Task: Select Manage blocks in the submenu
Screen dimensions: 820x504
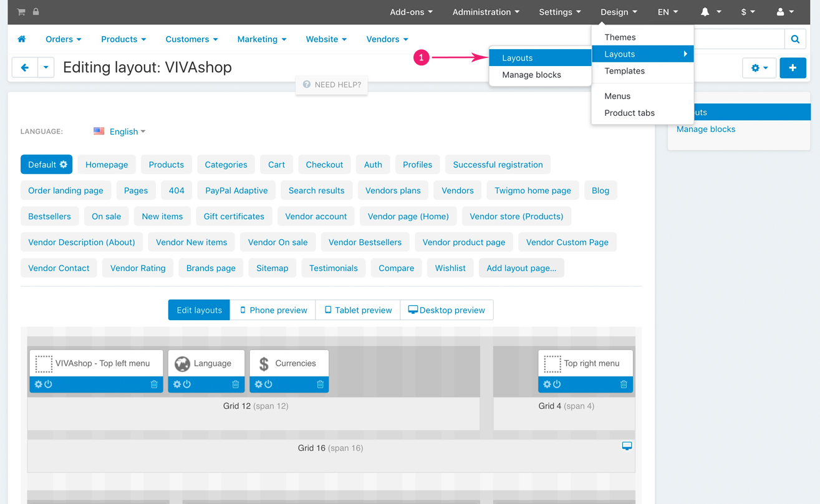Action: click(x=531, y=75)
